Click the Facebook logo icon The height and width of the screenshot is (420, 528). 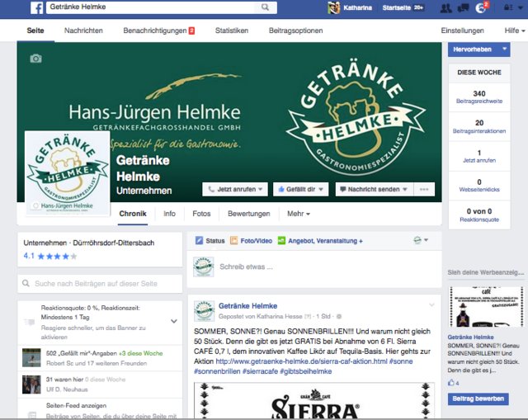pos(37,7)
